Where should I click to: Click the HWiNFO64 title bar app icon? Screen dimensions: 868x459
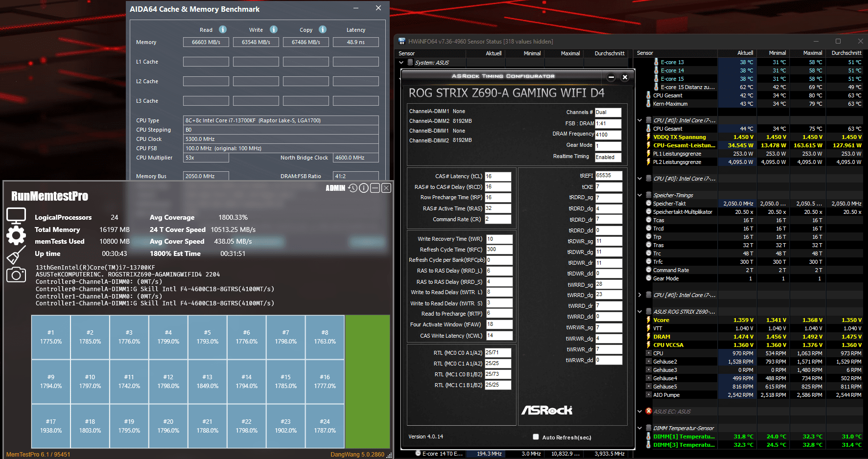click(x=402, y=41)
